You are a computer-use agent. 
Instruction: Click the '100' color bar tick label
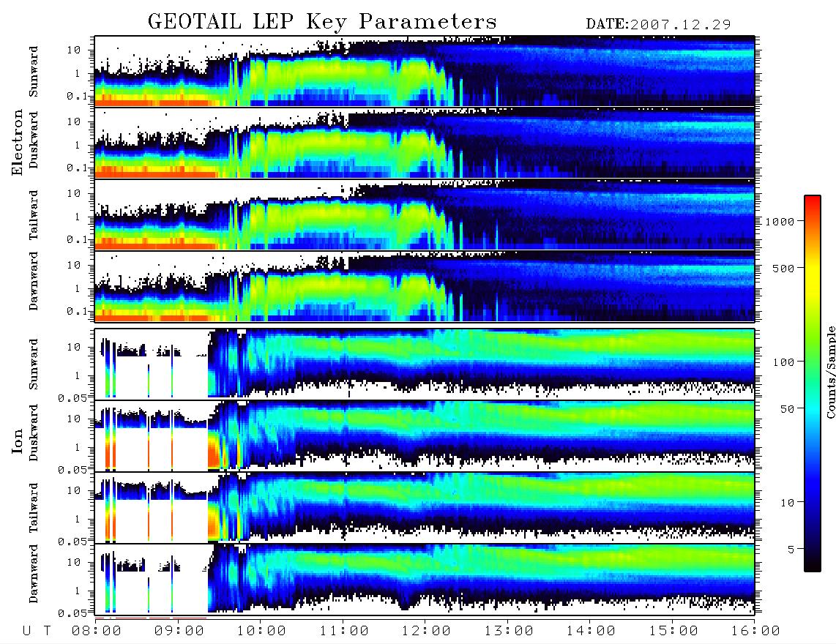point(783,362)
